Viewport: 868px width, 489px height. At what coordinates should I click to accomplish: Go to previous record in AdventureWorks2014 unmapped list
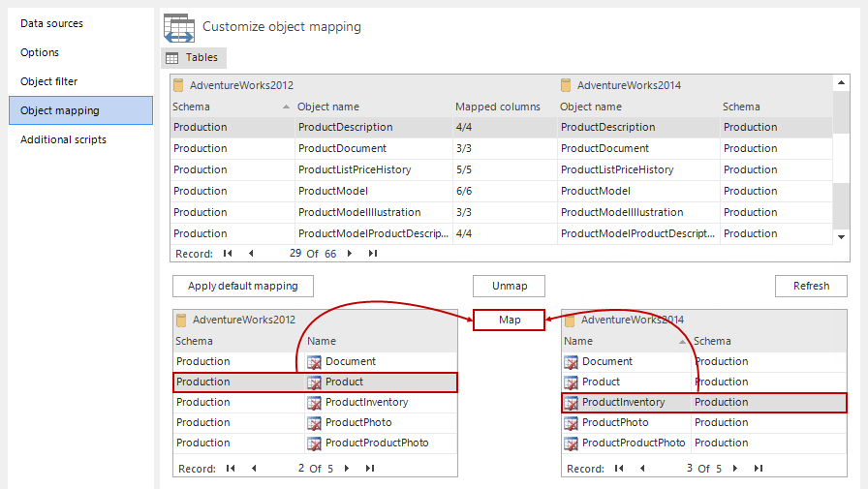(x=642, y=469)
